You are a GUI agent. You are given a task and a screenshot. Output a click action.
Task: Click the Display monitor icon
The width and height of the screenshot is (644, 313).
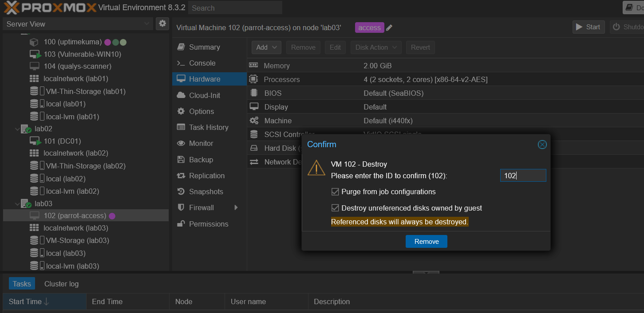click(254, 107)
